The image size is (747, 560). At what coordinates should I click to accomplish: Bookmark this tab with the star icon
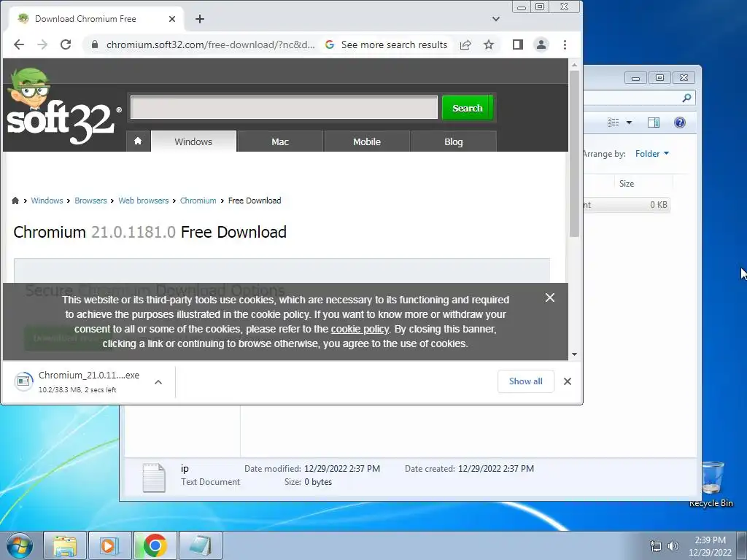[x=489, y=44]
